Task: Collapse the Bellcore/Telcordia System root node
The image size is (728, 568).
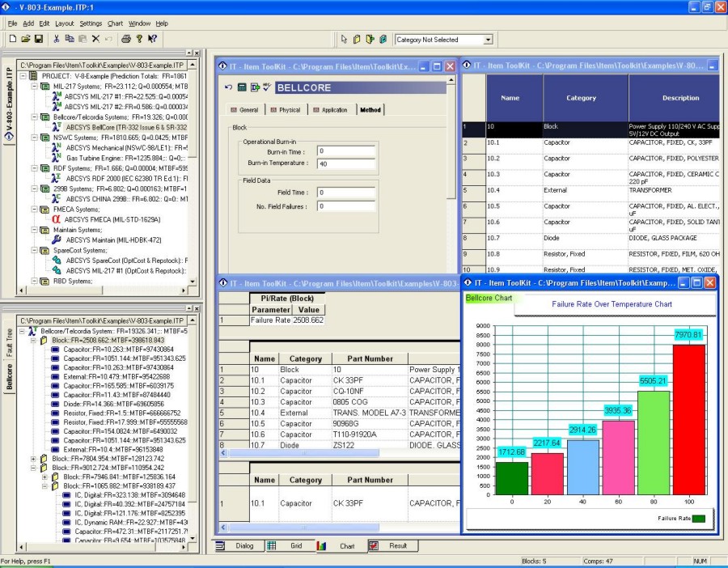Action: coord(22,331)
